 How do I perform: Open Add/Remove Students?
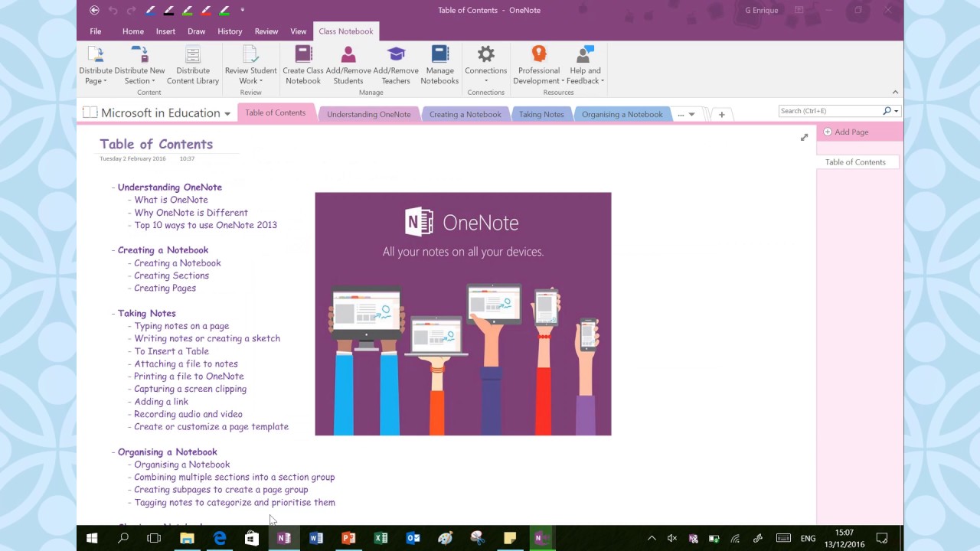tap(348, 65)
